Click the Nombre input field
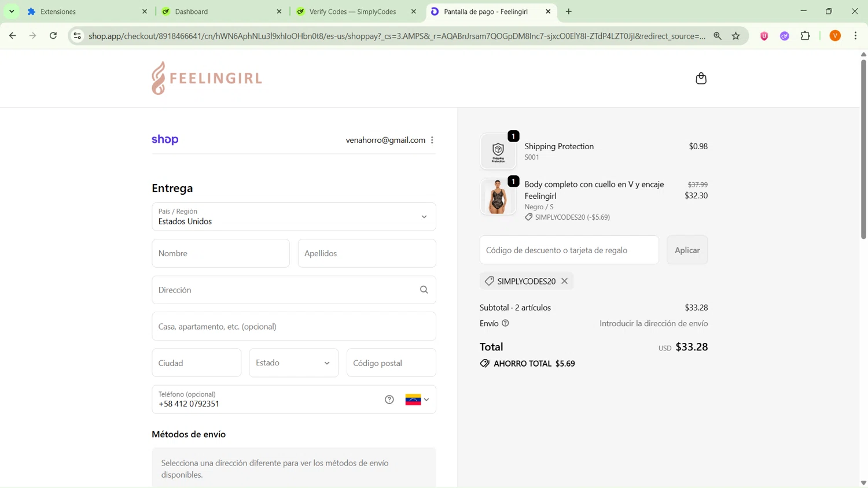The image size is (868, 488). pos(221,253)
